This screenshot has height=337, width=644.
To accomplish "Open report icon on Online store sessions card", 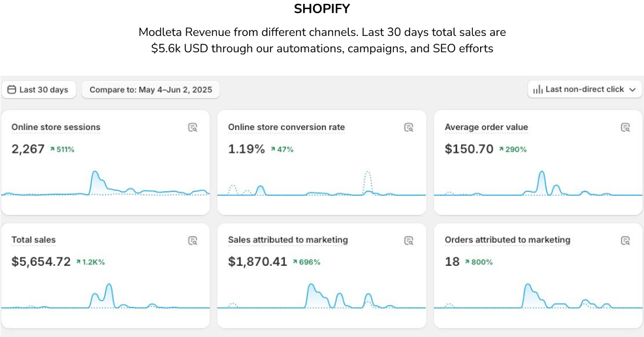I will coord(193,127).
